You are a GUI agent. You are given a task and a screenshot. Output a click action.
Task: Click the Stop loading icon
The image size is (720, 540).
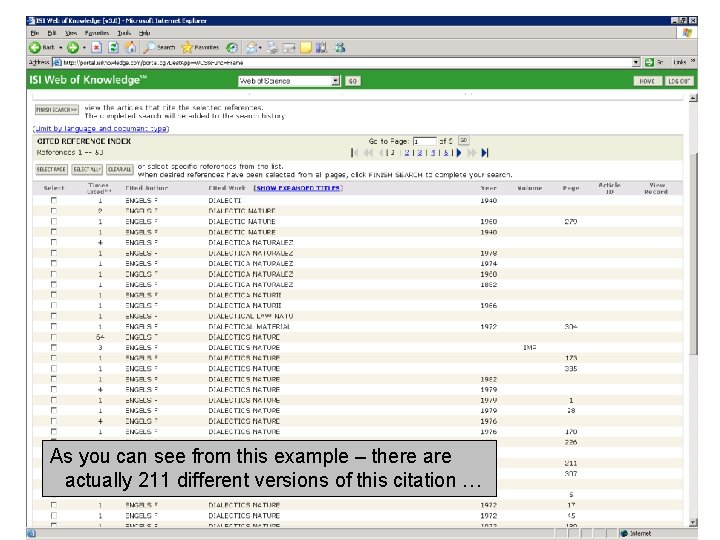point(96,47)
